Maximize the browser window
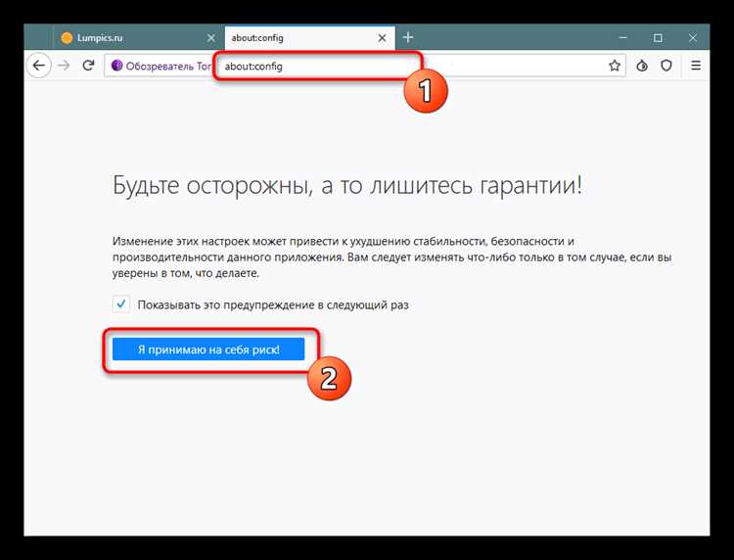734x560 pixels. (x=658, y=37)
